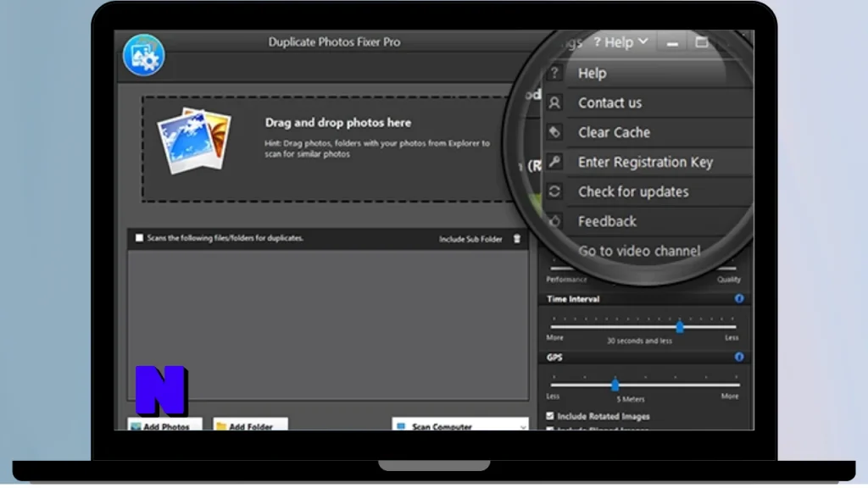Click the empty files and folders list

(328, 324)
